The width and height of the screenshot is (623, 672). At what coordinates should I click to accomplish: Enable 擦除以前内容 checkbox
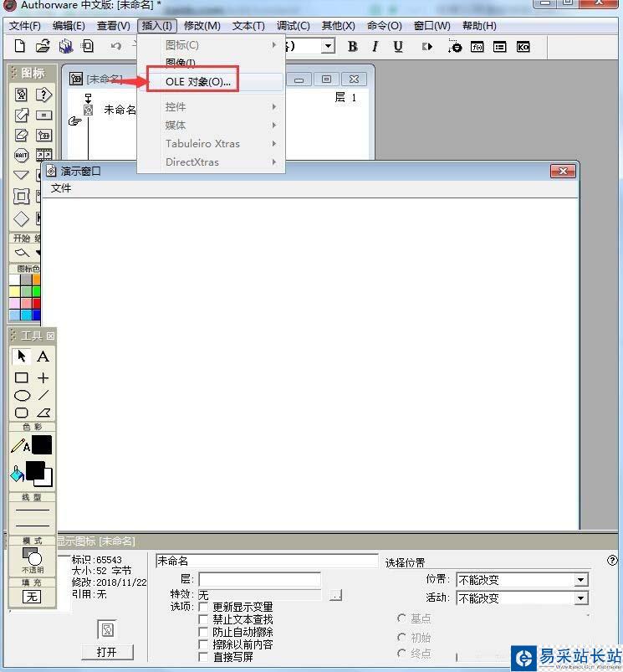[203, 644]
